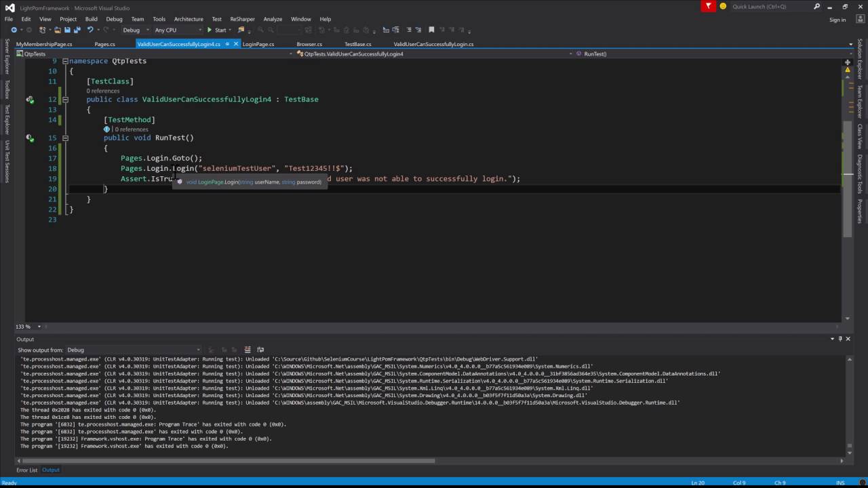
Task: Pin the active ValidUserCanSuccessfullyLogin4.cs tab
Action: tap(227, 44)
